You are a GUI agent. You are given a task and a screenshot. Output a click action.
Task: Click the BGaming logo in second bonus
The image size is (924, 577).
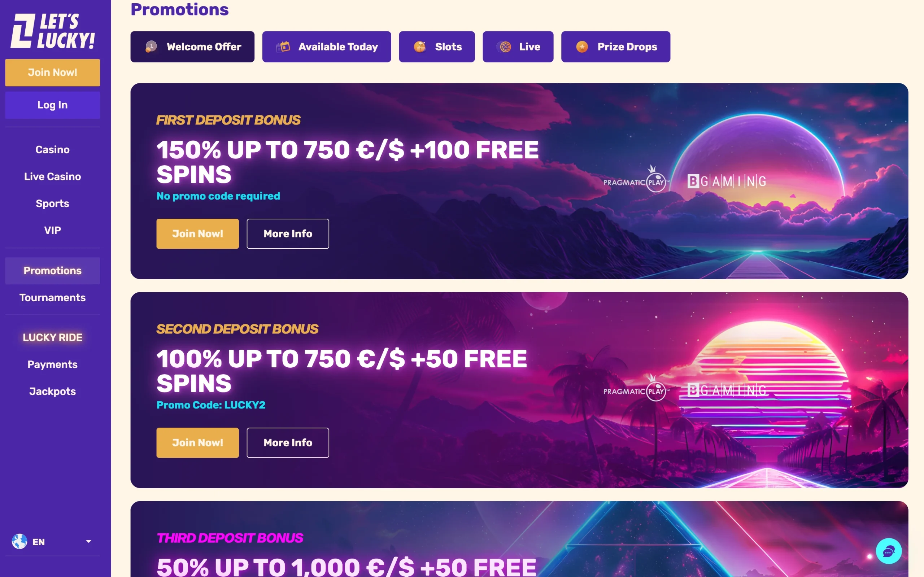click(726, 390)
